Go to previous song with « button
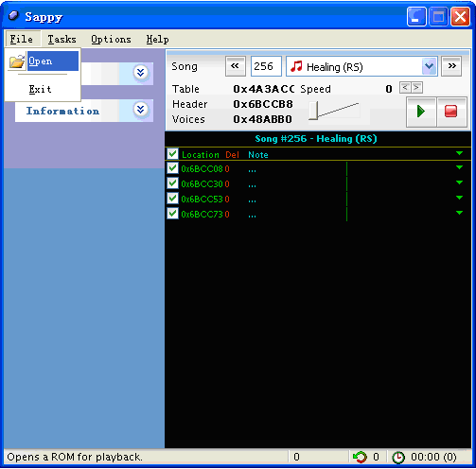This screenshot has width=476, height=469. [235, 66]
